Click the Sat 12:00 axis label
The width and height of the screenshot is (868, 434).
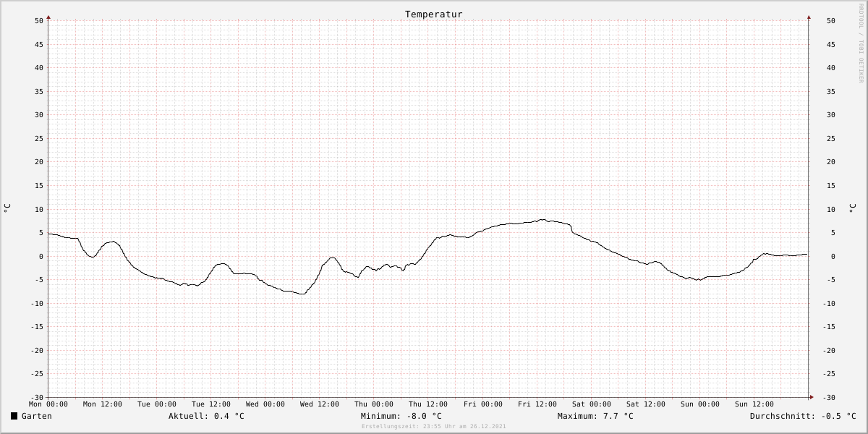646,404
